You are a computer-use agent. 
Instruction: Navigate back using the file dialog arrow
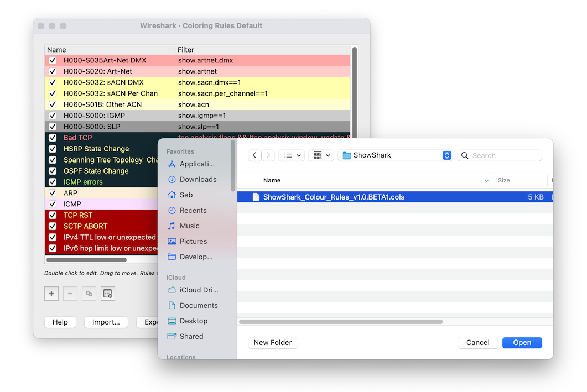pos(254,155)
